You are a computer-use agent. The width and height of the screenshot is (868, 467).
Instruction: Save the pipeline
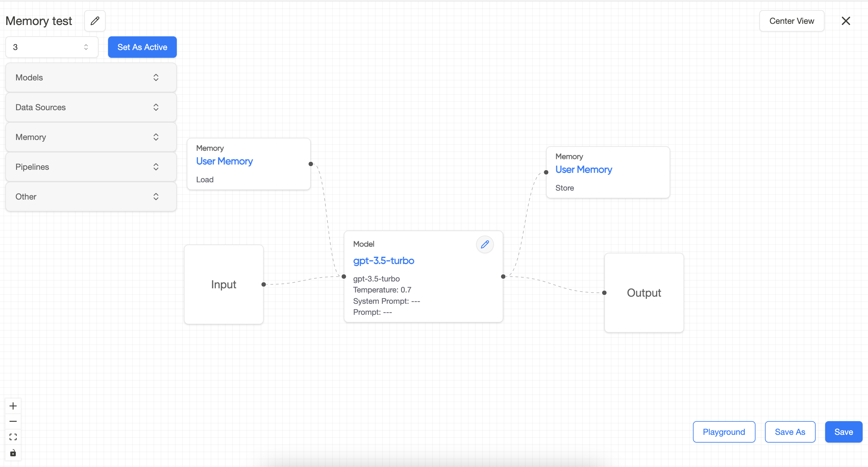tap(843, 432)
